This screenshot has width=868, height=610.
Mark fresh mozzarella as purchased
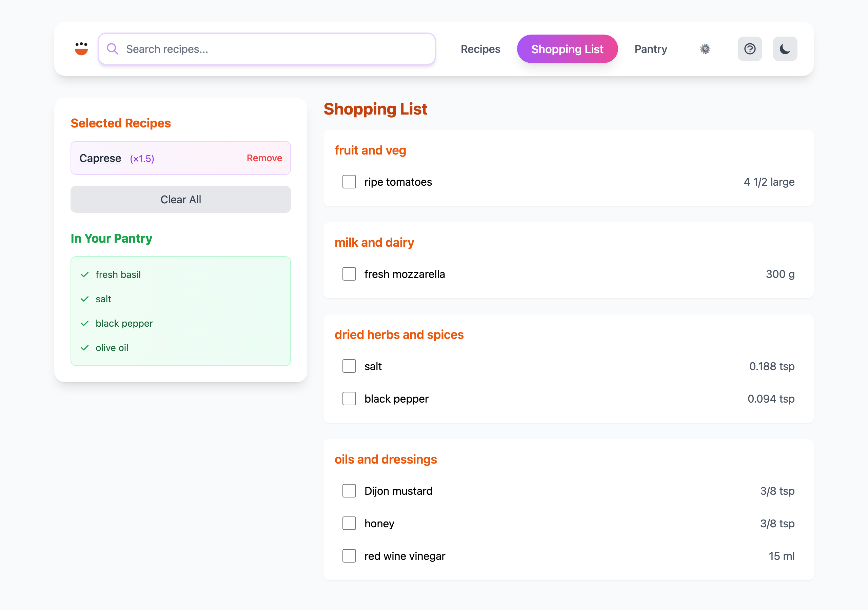[x=349, y=273]
